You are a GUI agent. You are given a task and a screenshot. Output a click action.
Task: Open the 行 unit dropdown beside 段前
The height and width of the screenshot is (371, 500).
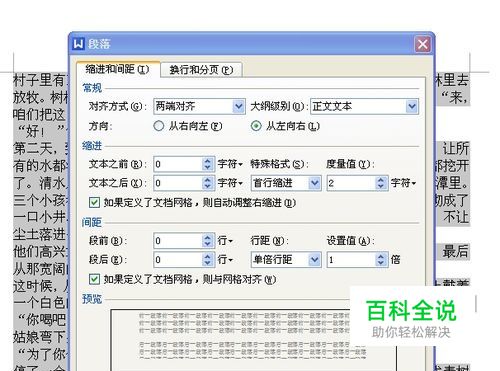(225, 241)
